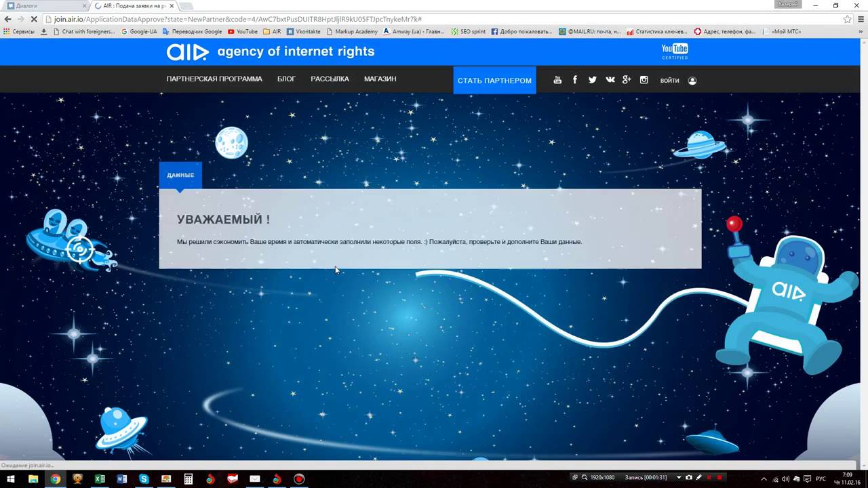The image size is (868, 488).
Task: Open the Chrome menu button
Action: coord(860,19)
